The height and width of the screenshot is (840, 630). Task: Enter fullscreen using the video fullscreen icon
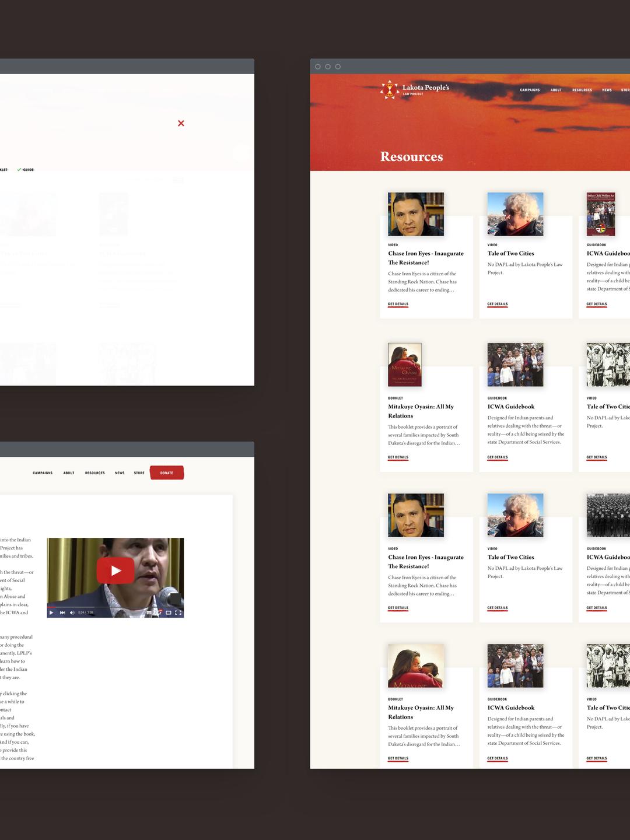[178, 612]
